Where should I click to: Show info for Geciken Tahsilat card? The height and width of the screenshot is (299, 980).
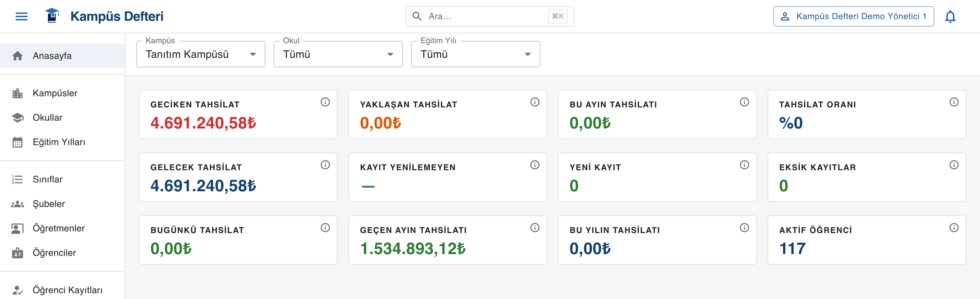pyautogui.click(x=325, y=102)
